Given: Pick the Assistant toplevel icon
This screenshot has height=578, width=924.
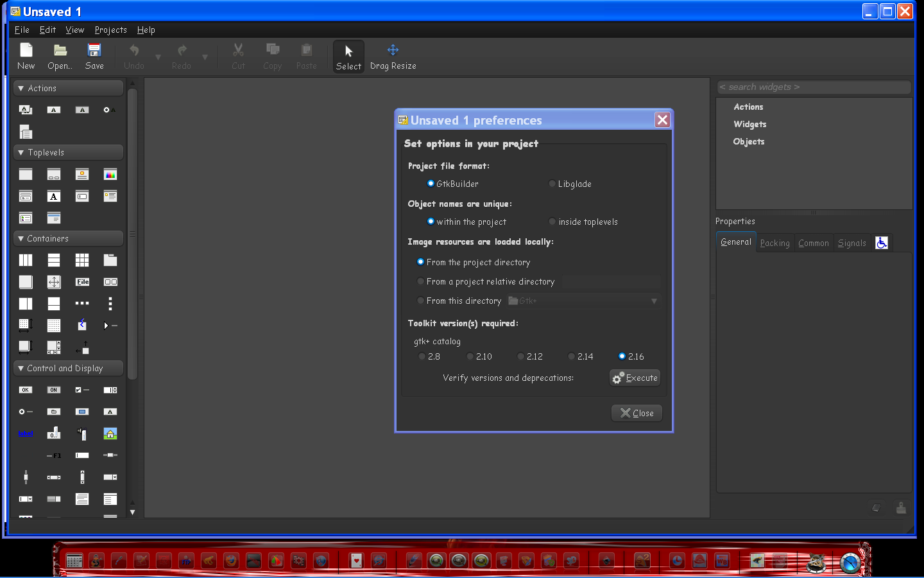Looking at the screenshot, I should 54,218.
